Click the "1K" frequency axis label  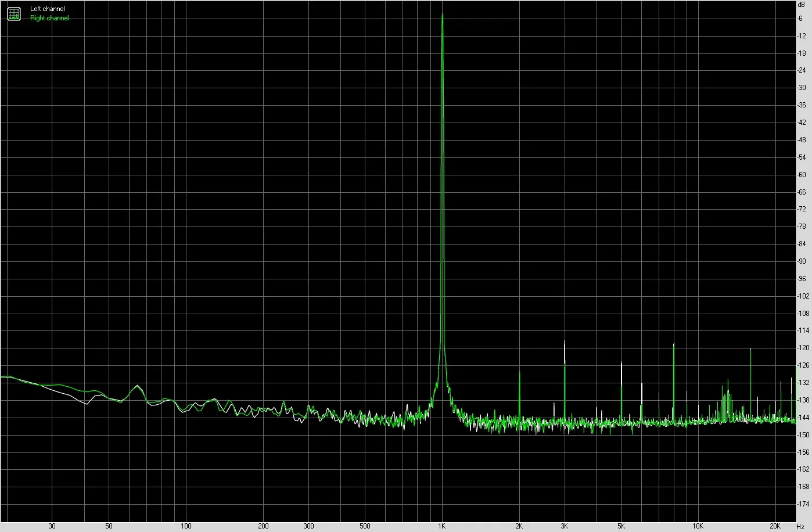point(441,526)
